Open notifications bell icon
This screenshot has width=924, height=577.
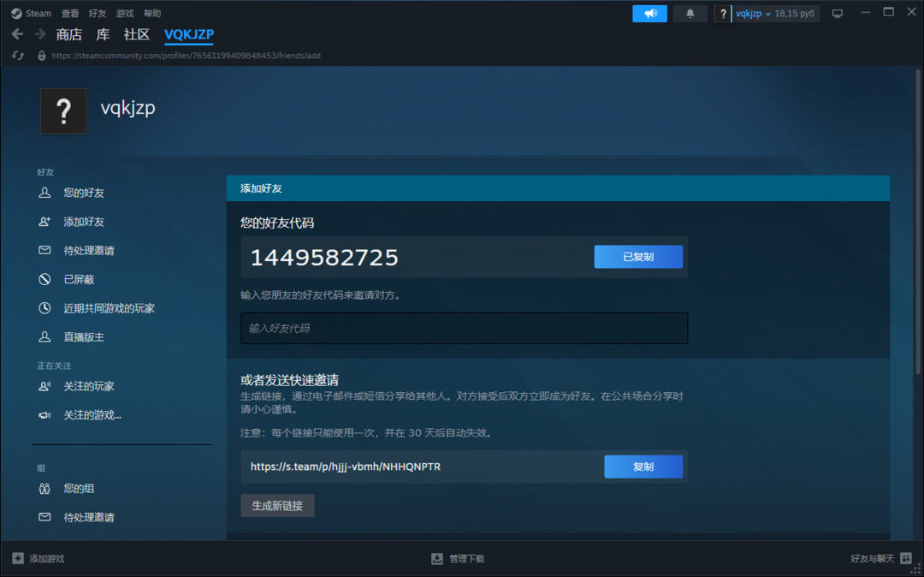tap(690, 14)
